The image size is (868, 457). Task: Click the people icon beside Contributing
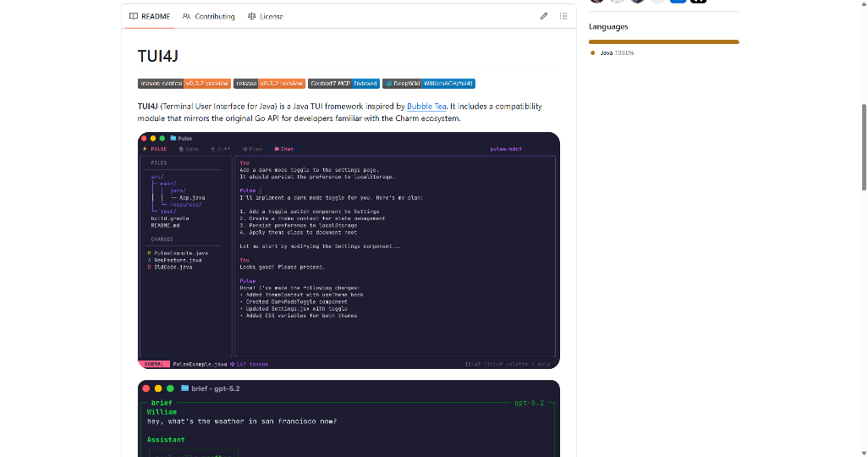point(187,16)
